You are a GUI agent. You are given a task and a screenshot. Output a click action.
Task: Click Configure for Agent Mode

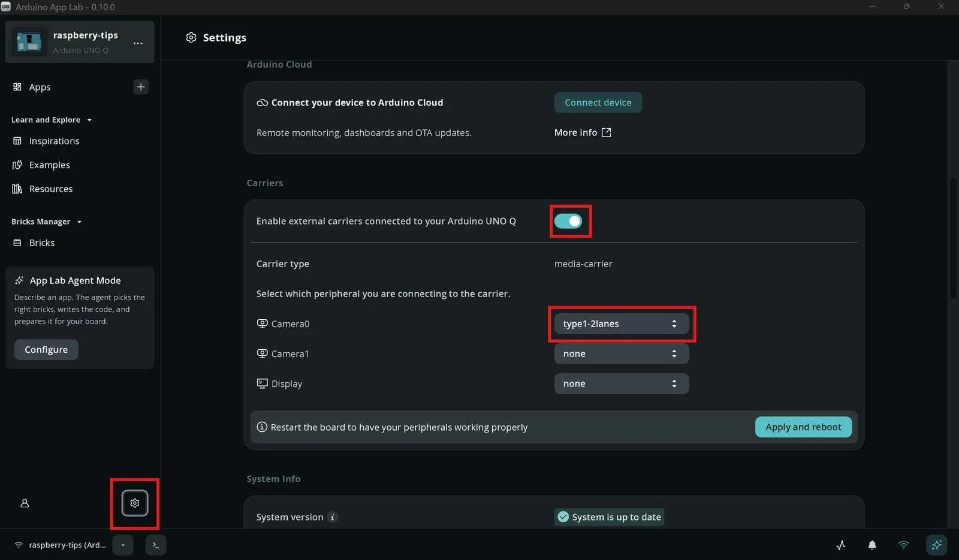pyautogui.click(x=46, y=350)
